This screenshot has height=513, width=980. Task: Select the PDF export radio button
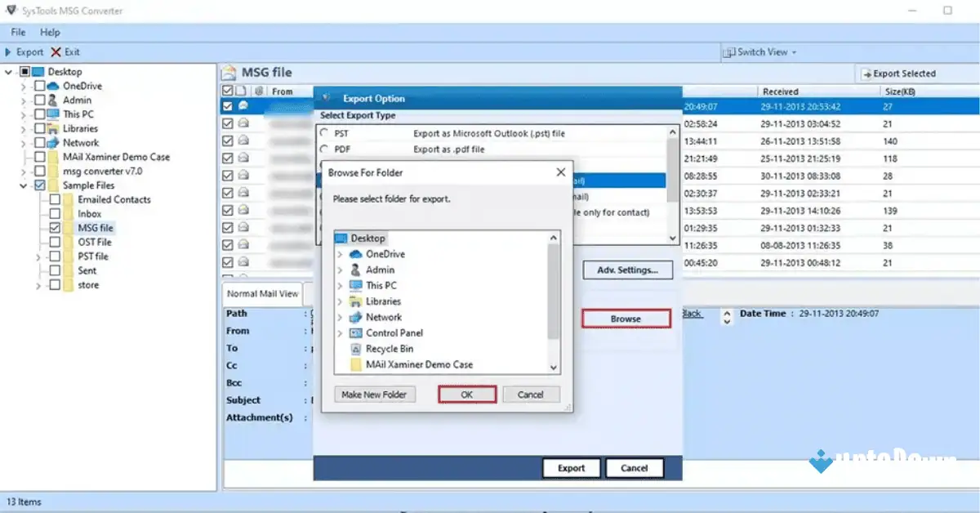325,149
